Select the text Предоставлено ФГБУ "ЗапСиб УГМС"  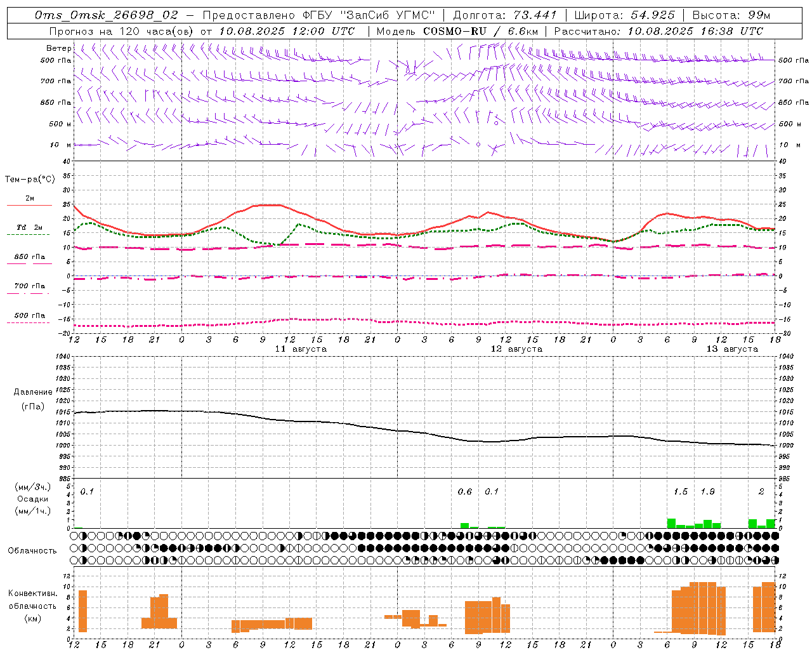pyautogui.click(x=320, y=15)
